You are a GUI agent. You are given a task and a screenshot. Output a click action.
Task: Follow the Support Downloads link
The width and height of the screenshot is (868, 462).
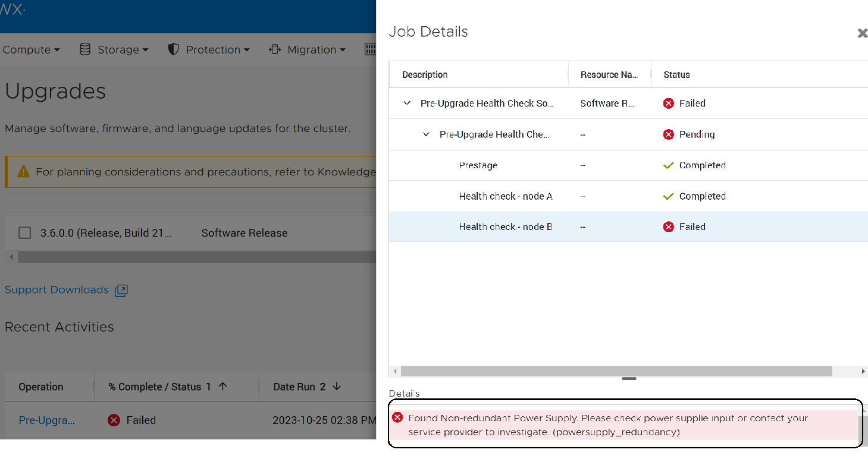click(x=56, y=290)
